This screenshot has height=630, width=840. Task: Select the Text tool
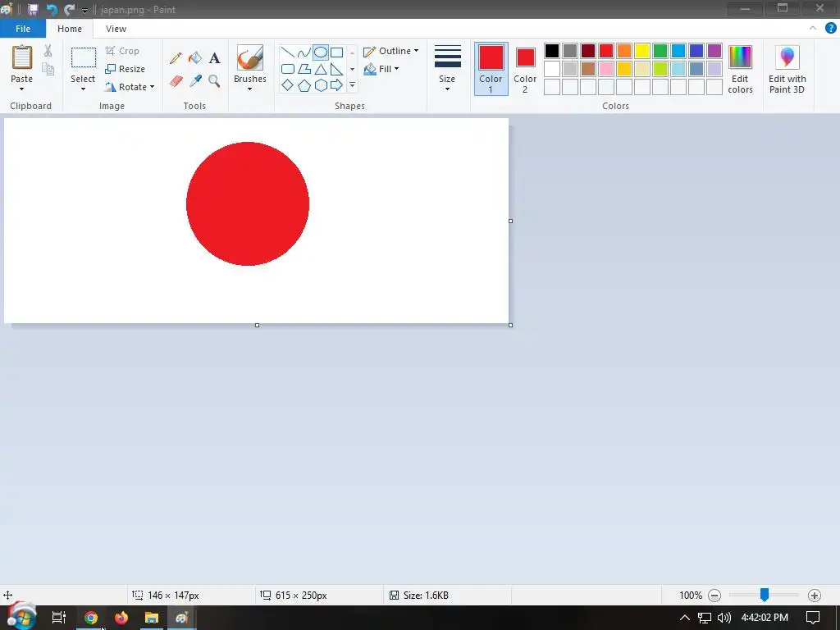click(214, 58)
